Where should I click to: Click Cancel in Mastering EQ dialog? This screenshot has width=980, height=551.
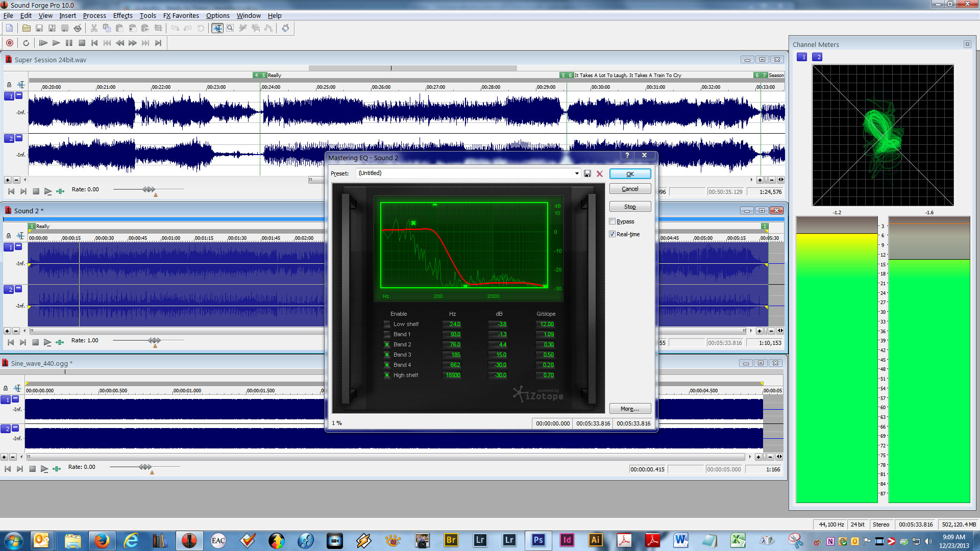click(630, 189)
